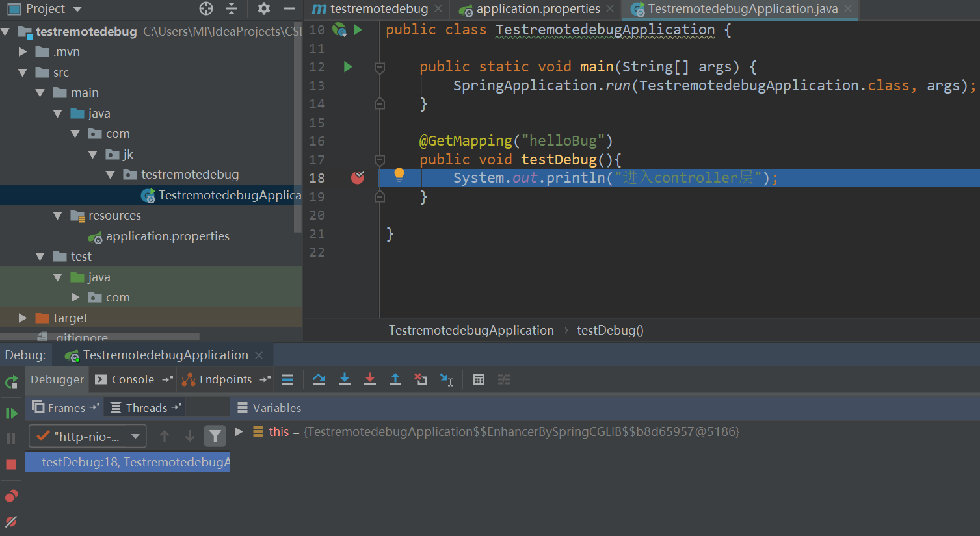Open the Debugger tab

(57, 379)
